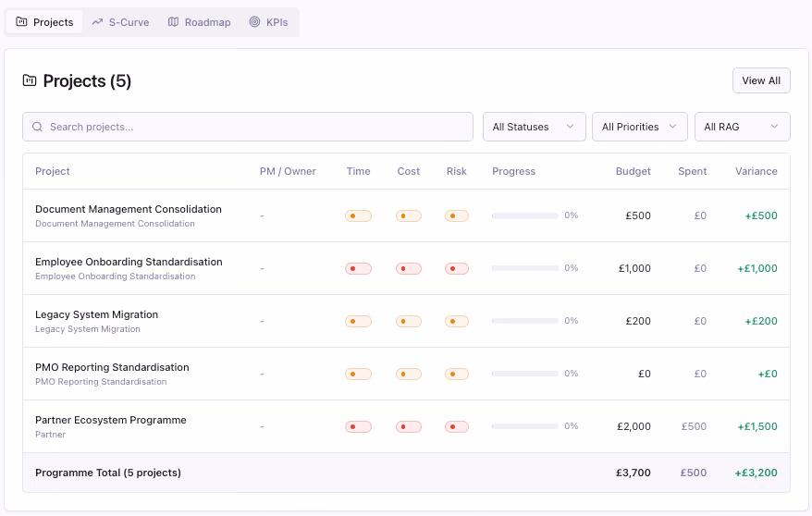
Task: Click the View All button
Action: tap(761, 80)
